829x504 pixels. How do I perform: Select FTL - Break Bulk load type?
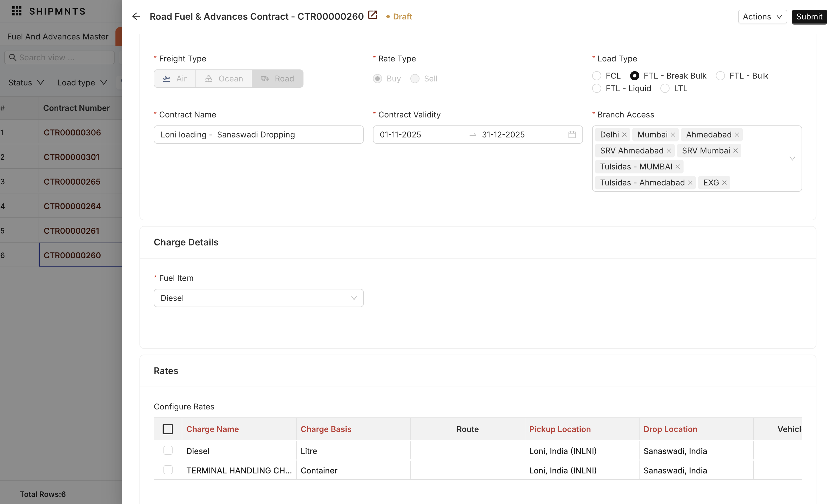(634, 76)
